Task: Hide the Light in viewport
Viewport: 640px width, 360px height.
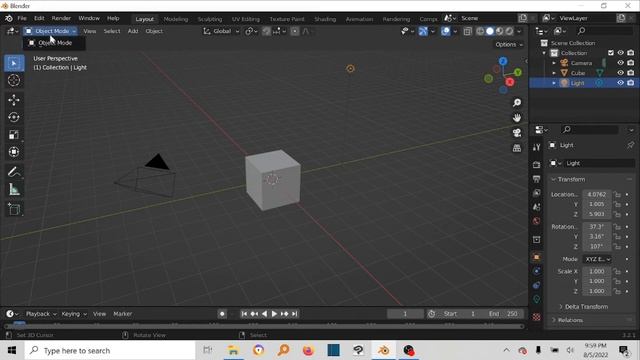Action: click(620, 83)
